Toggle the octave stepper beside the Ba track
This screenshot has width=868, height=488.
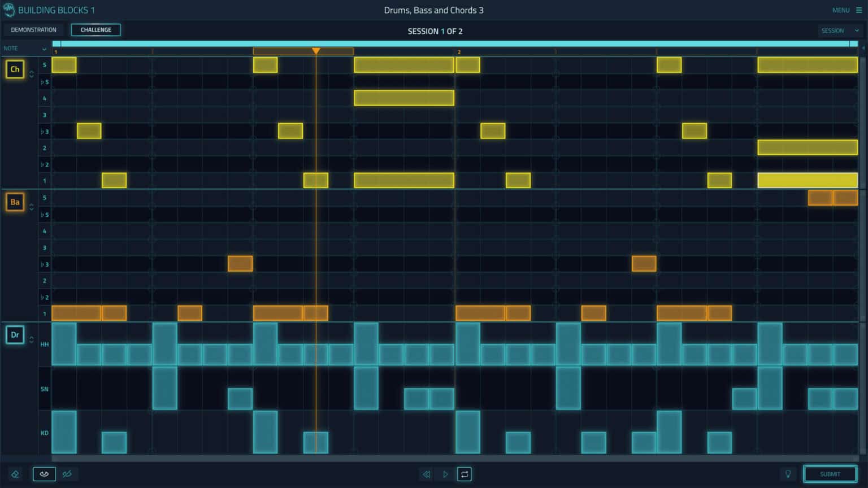pyautogui.click(x=31, y=207)
